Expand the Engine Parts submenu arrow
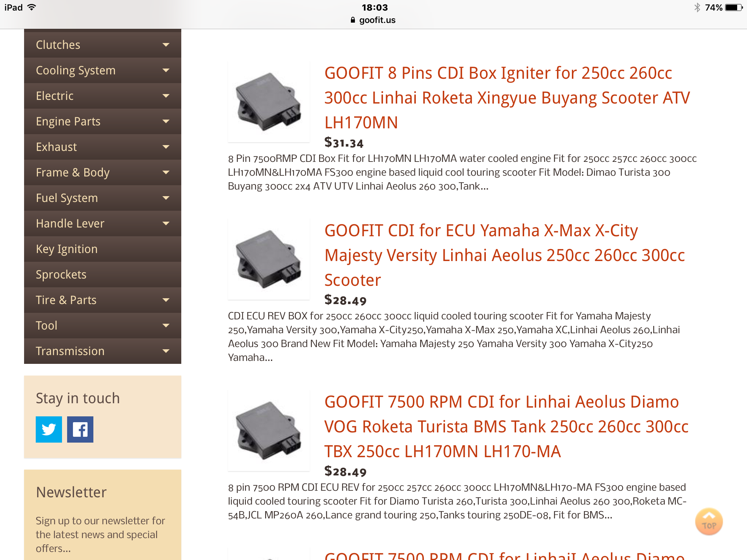The height and width of the screenshot is (560, 747). point(166,121)
